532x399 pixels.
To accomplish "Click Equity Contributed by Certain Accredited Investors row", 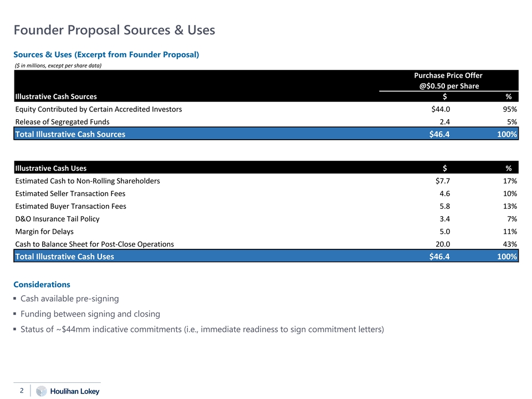I will 99,109.
